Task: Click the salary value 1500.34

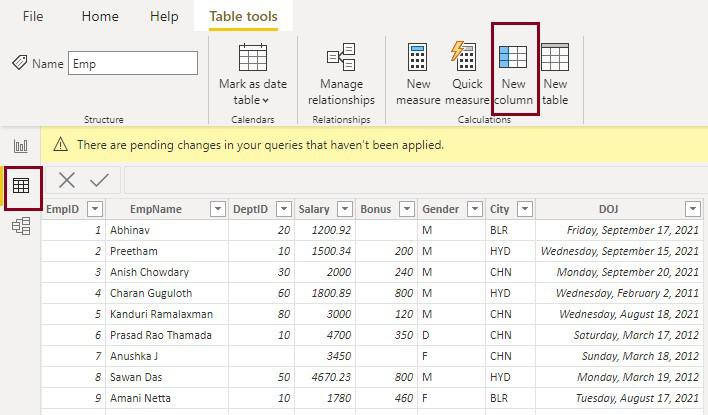Action: coord(331,251)
